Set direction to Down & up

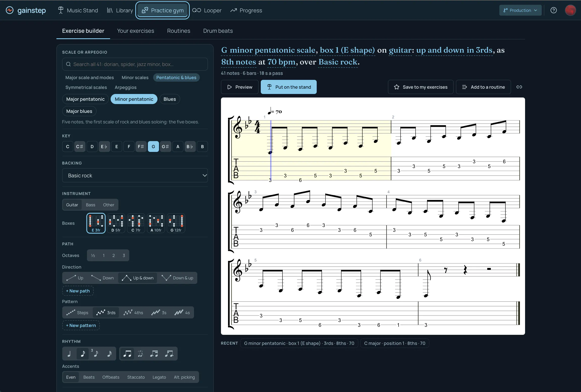(177, 278)
